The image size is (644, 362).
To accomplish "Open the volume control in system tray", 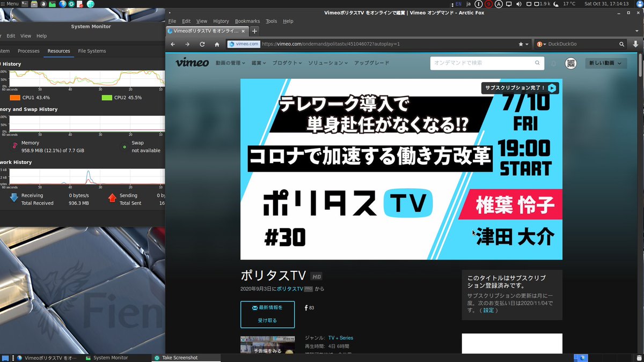I will [x=518, y=4].
